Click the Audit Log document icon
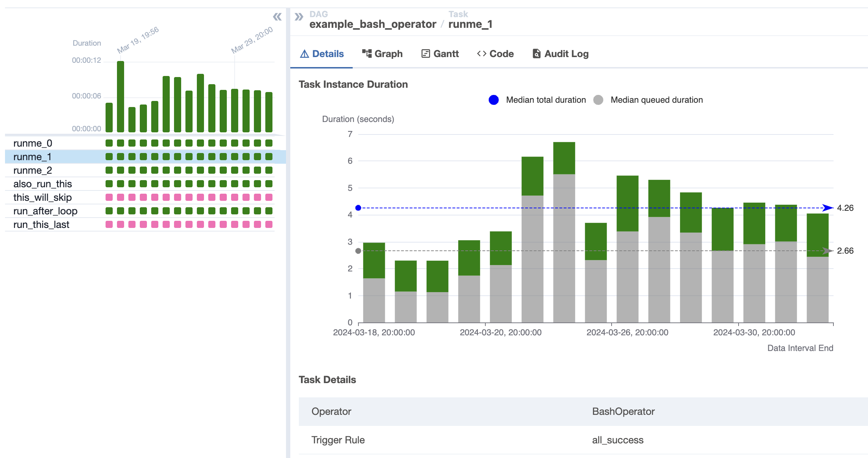The width and height of the screenshot is (868, 458). click(536, 54)
